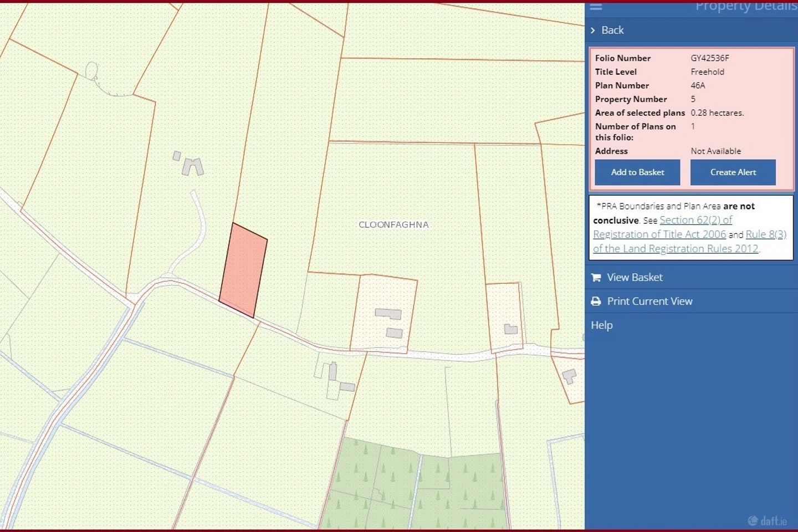
Task: Click the Back chevron arrow
Action: coord(593,30)
